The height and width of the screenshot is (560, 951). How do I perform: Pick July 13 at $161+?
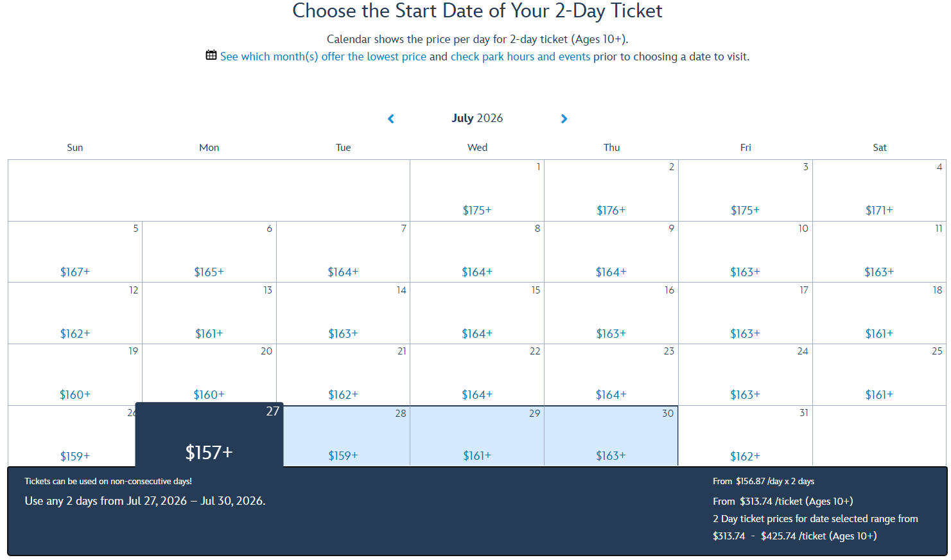pos(209,313)
